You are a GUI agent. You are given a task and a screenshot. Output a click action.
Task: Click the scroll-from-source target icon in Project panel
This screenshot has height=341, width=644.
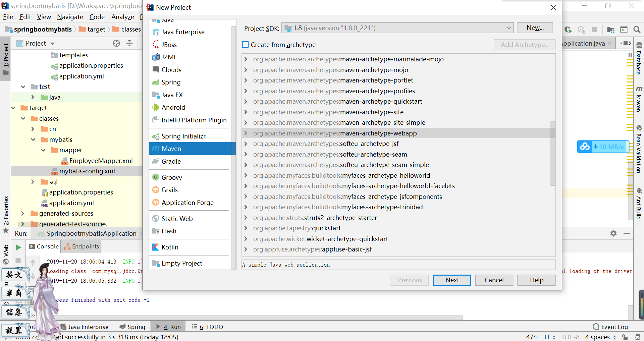tap(116, 43)
